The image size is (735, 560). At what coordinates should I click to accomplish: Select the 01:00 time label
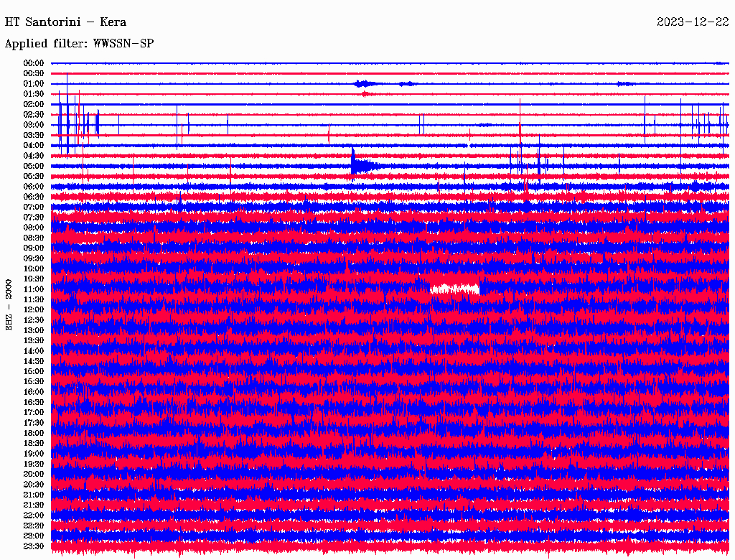coord(34,84)
